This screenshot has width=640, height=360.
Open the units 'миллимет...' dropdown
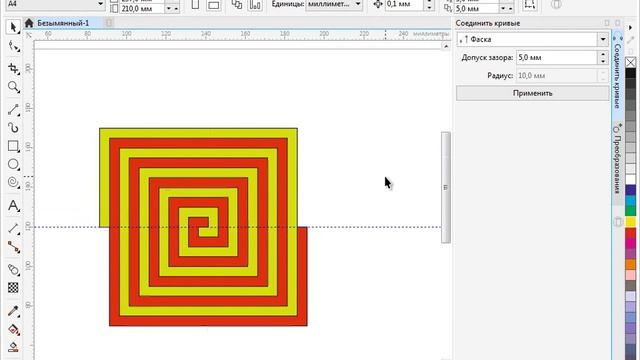[x=358, y=4]
